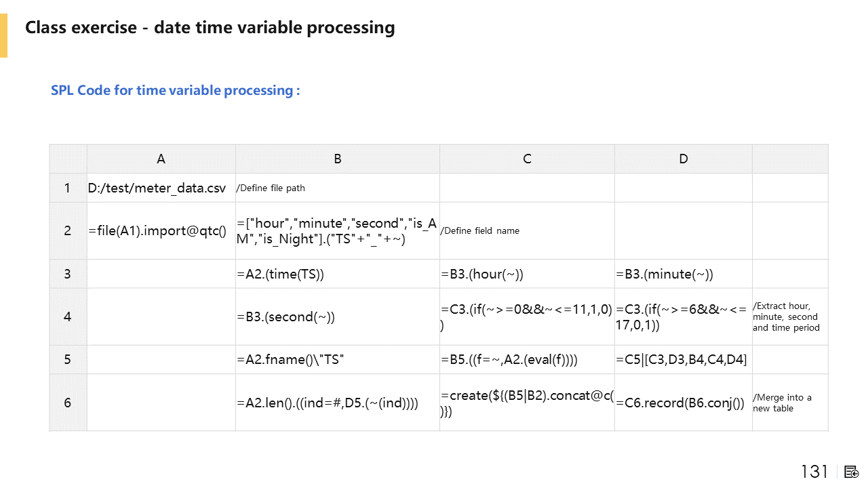Click the yellow accent bar beside the title
The height and width of the screenshot is (488, 868).
tap(3, 35)
